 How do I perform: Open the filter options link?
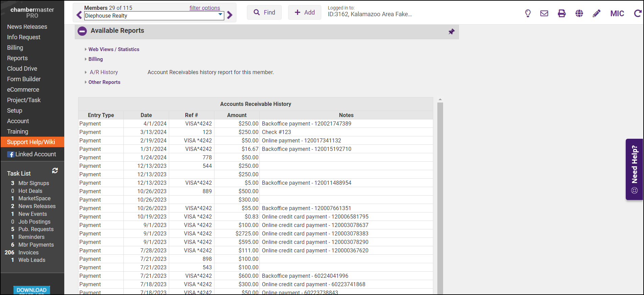[x=205, y=8]
